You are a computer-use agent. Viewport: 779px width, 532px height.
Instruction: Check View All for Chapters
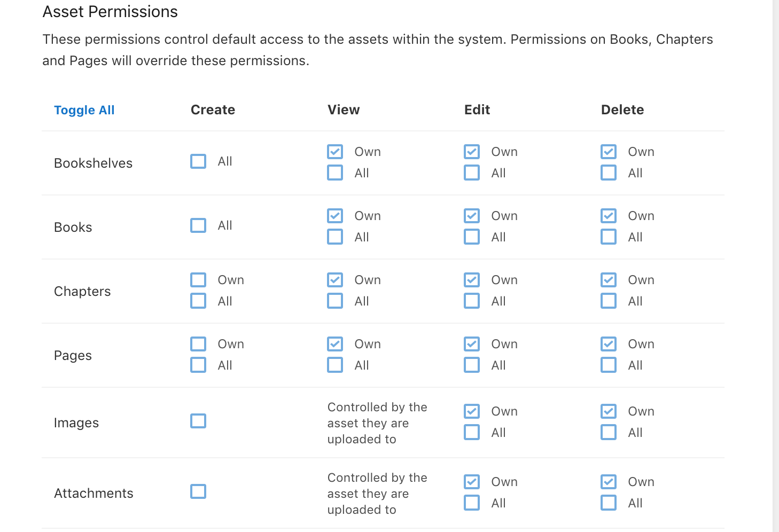click(334, 301)
